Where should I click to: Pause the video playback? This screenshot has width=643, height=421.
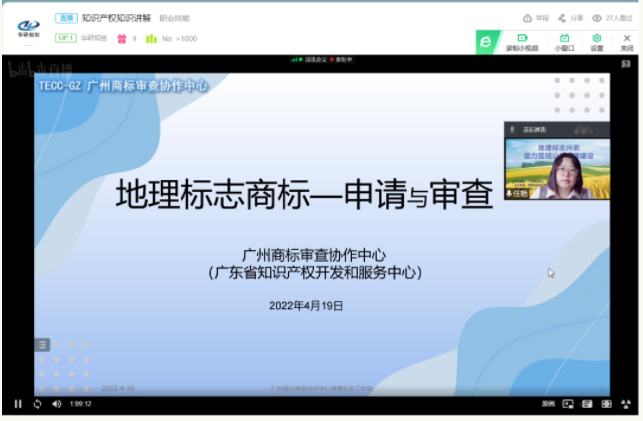tap(17, 404)
